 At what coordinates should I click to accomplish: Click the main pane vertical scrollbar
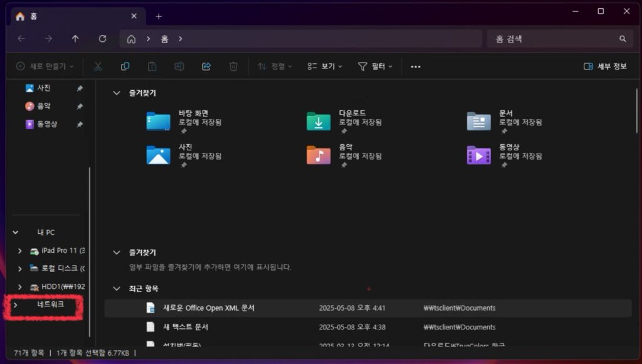click(637, 110)
